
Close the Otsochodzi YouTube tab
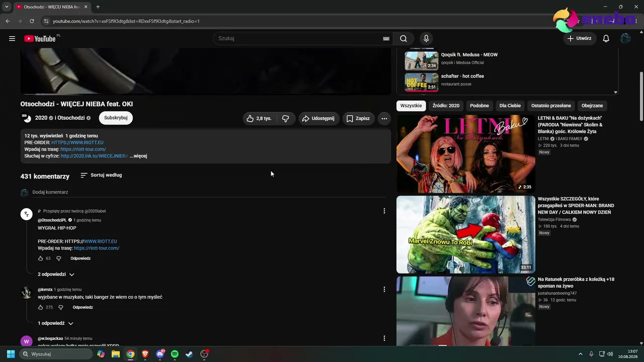85,7
